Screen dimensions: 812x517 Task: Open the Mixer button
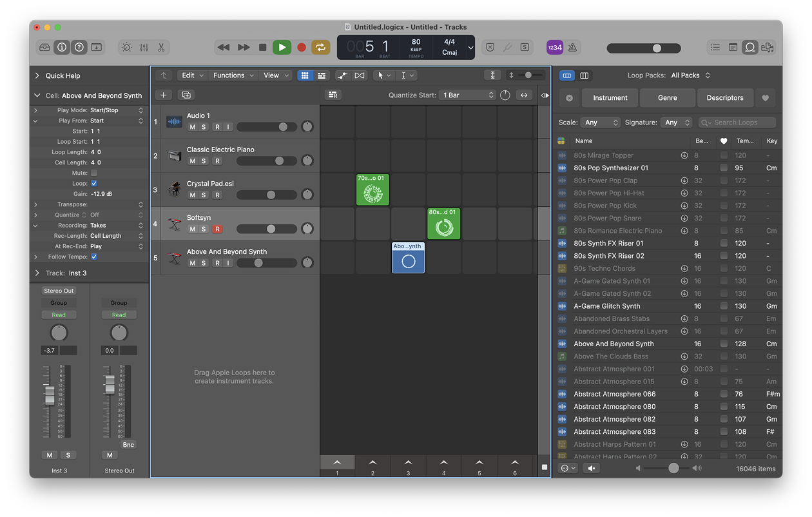click(144, 47)
